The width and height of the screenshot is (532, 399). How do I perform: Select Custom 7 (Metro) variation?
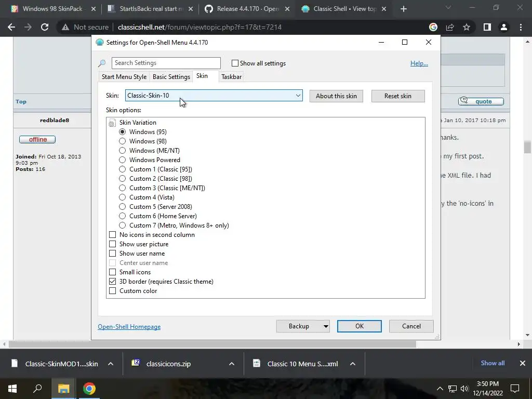123,225
